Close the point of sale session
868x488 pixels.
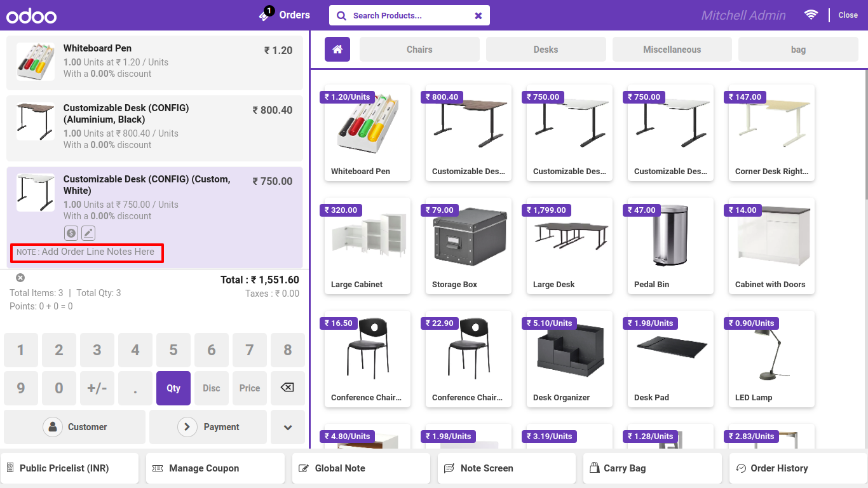point(848,15)
